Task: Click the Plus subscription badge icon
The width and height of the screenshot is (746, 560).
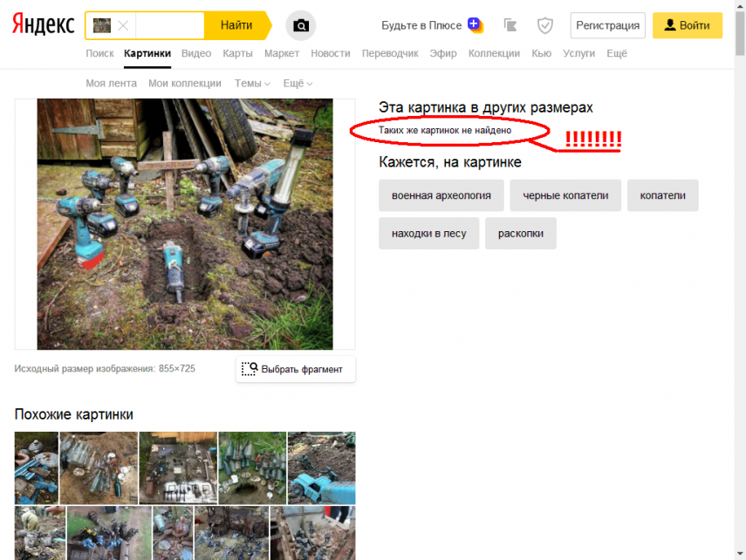Action: click(475, 25)
